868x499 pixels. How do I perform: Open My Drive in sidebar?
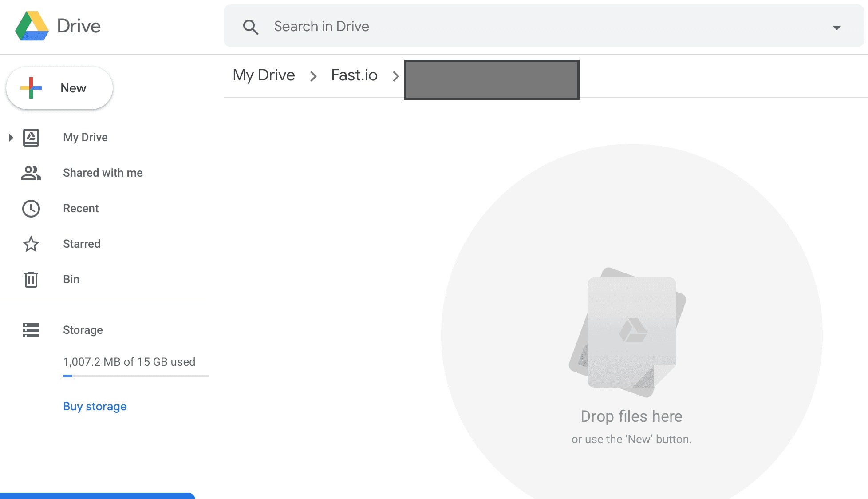click(x=85, y=137)
